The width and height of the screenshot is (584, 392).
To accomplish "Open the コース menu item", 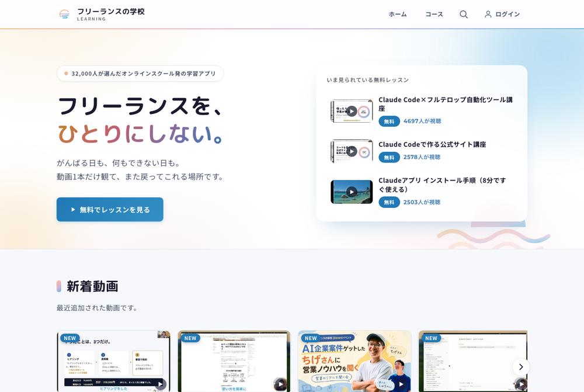I will pyautogui.click(x=434, y=14).
